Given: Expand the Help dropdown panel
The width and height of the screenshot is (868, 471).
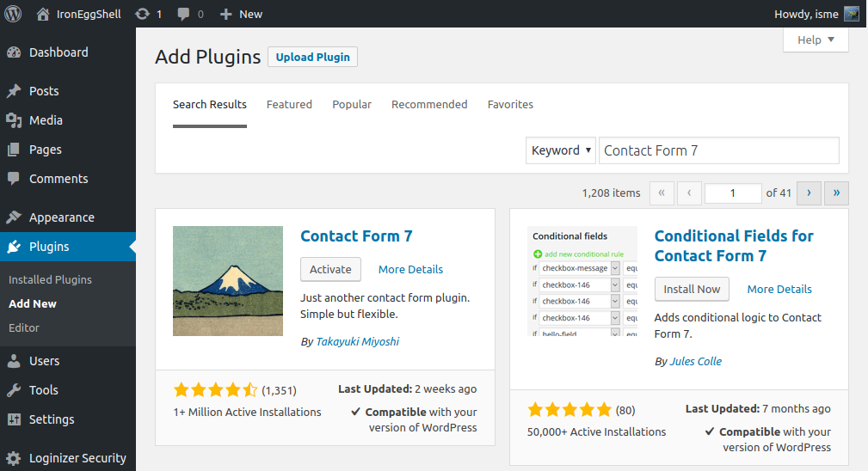Looking at the screenshot, I should [816, 40].
